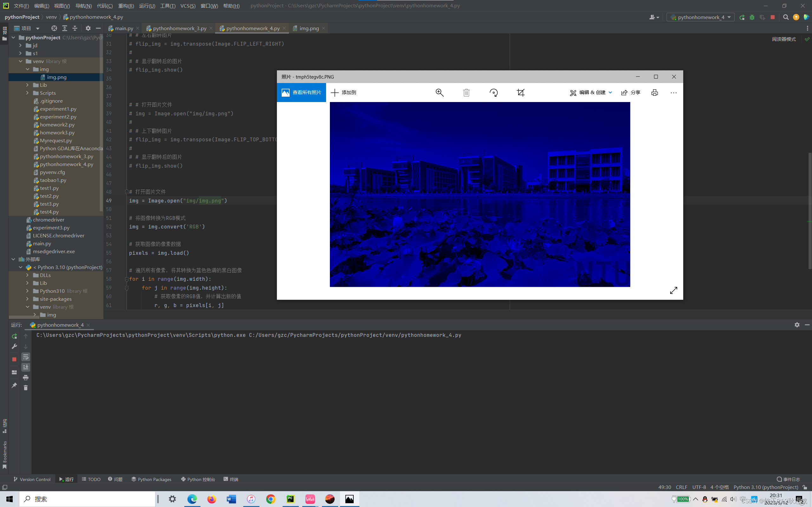812x507 pixels.
Task: Click the zoom magnifier in Photos toolbar
Action: (x=440, y=93)
